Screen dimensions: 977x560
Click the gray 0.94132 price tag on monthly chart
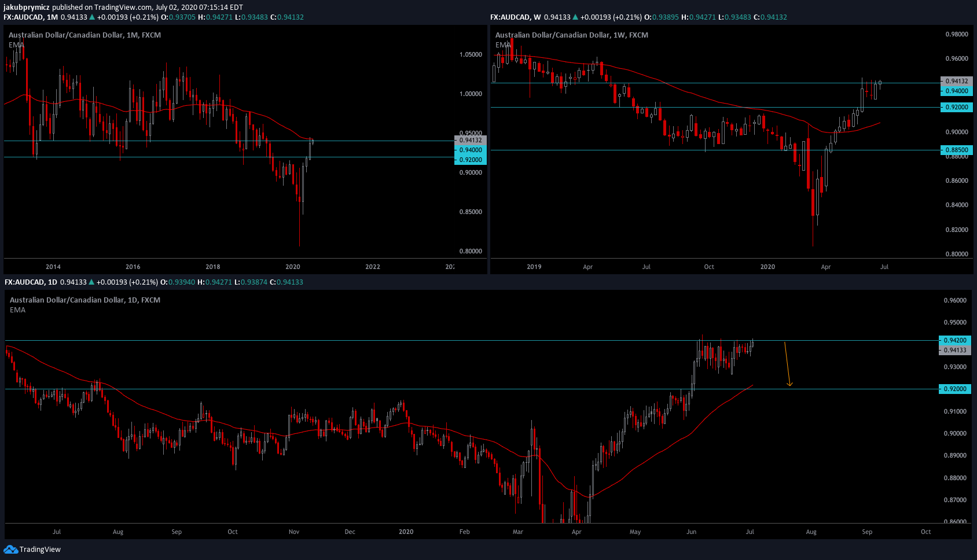(x=471, y=140)
